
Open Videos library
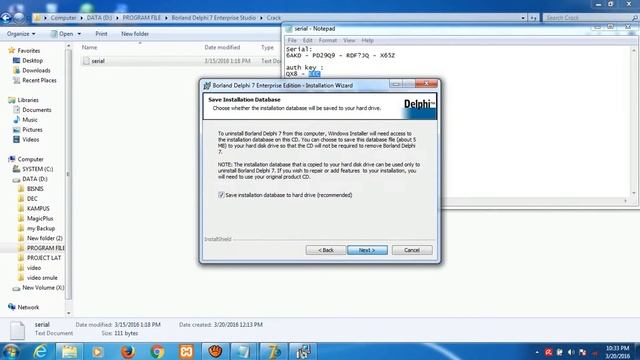(x=31, y=140)
